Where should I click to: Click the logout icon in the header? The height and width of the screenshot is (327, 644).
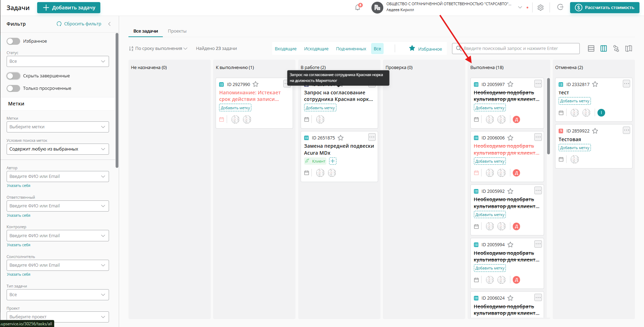tap(560, 7)
